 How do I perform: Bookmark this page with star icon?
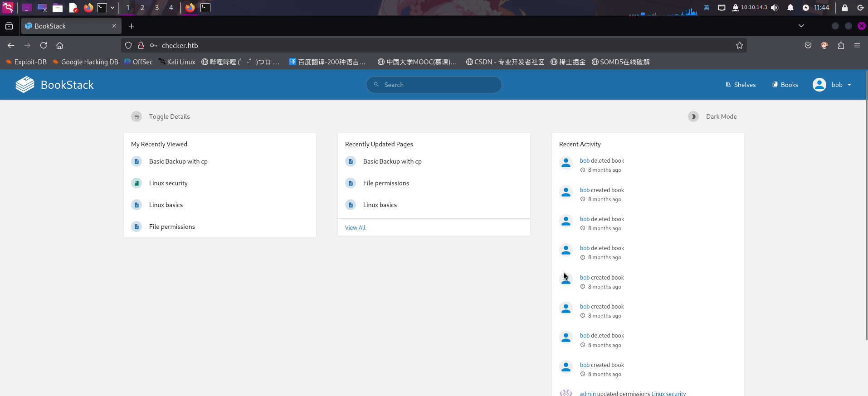[740, 45]
